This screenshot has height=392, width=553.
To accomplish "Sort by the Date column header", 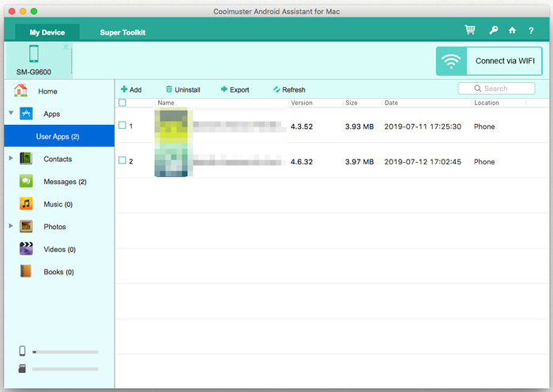I will 391,103.
